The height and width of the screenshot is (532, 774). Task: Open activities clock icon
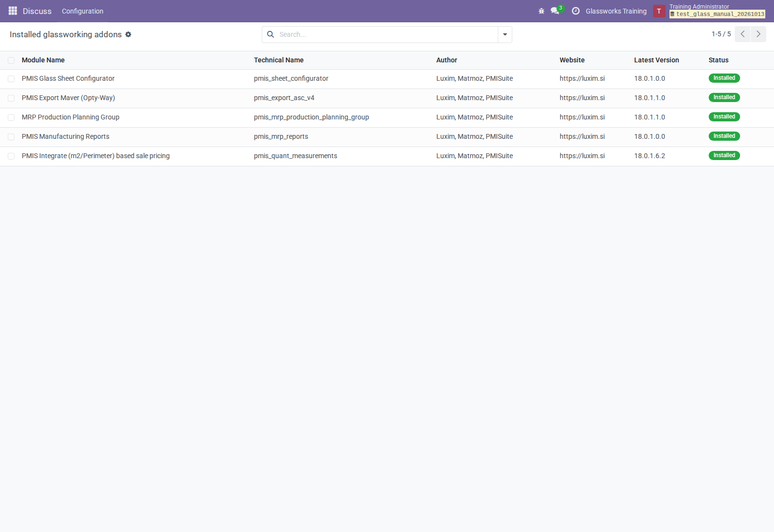[576, 11]
